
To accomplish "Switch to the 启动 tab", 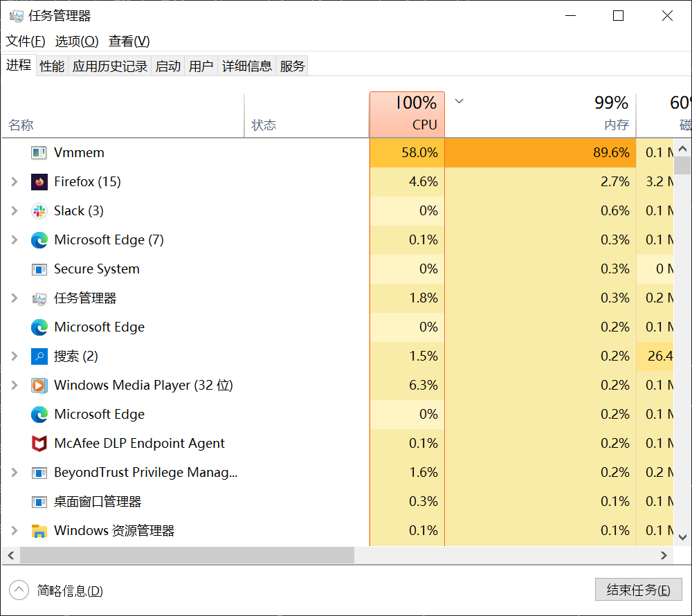I will click(x=168, y=66).
